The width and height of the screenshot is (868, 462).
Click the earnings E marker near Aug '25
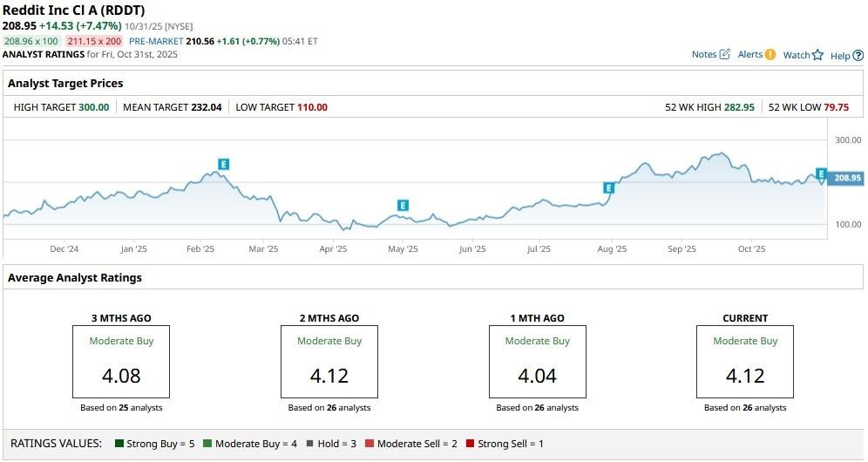click(608, 187)
